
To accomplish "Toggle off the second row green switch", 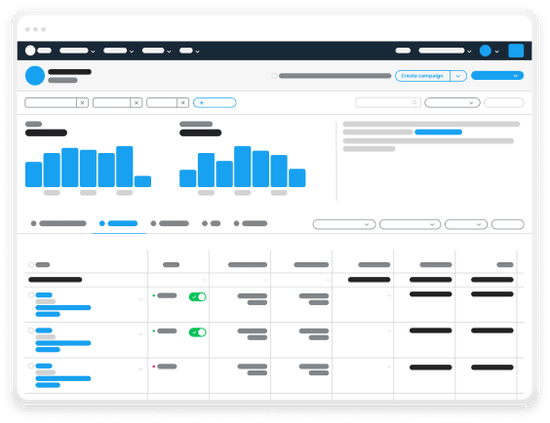I will click(197, 332).
